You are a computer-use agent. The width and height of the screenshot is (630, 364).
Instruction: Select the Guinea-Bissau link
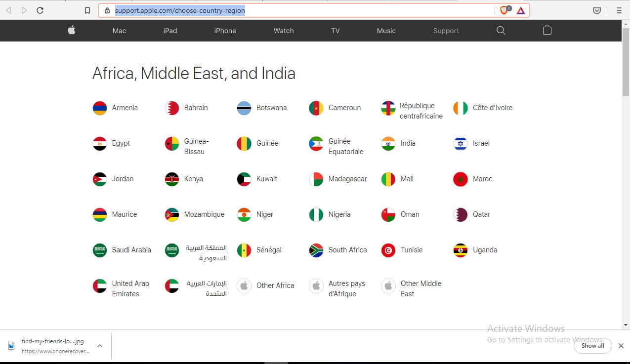click(196, 146)
